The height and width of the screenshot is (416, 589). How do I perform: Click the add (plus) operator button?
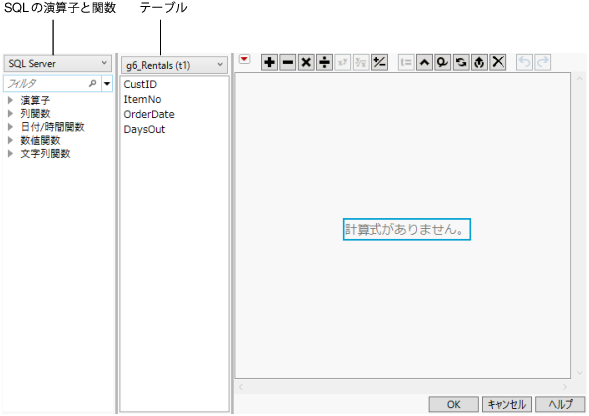point(269,62)
